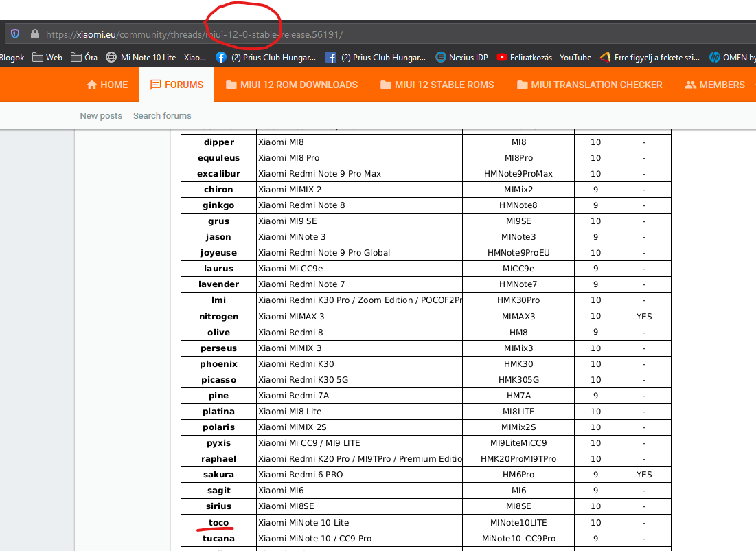This screenshot has width=756, height=551.
Task: Open the Feliratkozás YouTube bookmark
Action: point(544,58)
